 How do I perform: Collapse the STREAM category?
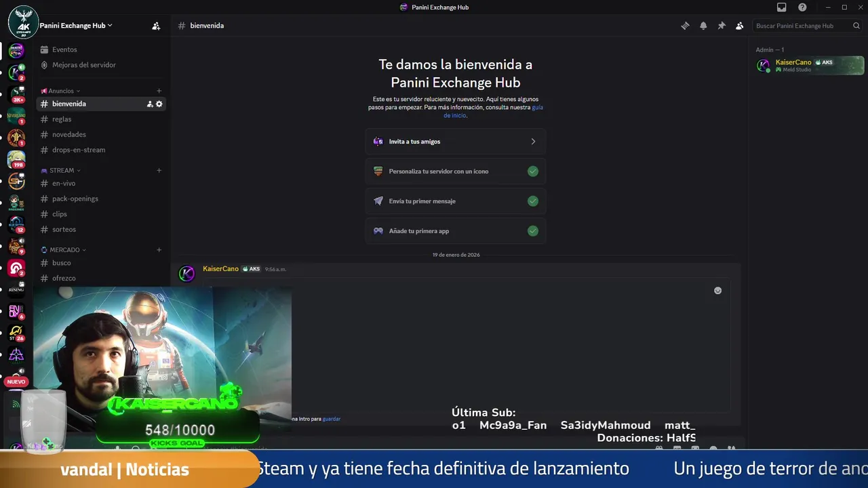pos(61,170)
